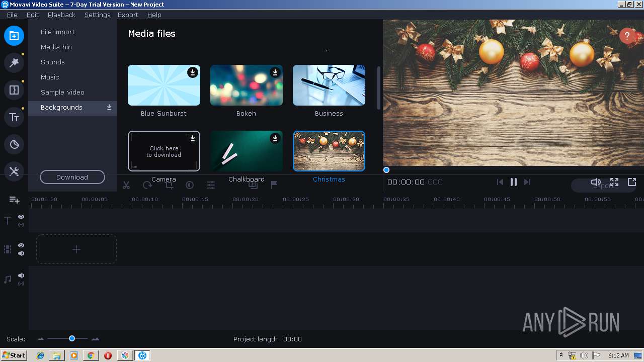Adjust the timeline Scale slider handle

point(72,338)
